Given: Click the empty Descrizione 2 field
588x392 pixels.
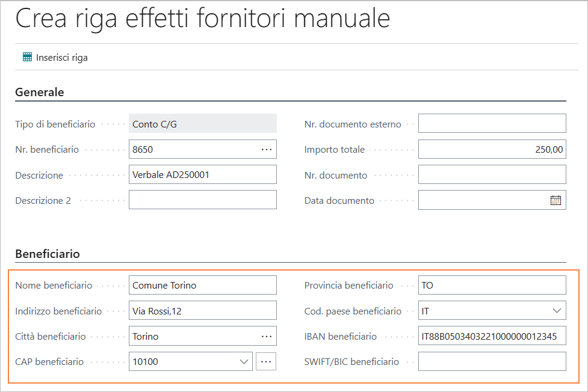Looking at the screenshot, I should point(202,200).
